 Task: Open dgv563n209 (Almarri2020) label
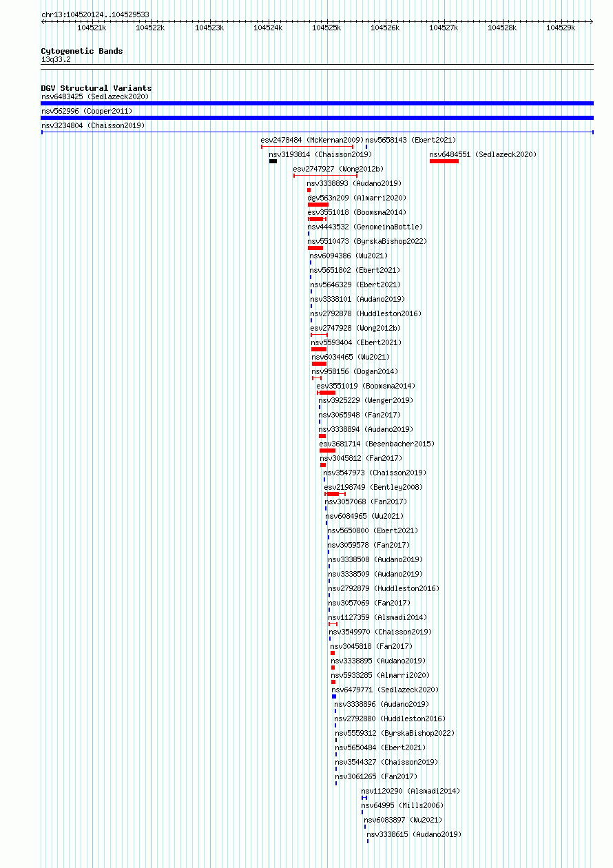click(x=357, y=198)
